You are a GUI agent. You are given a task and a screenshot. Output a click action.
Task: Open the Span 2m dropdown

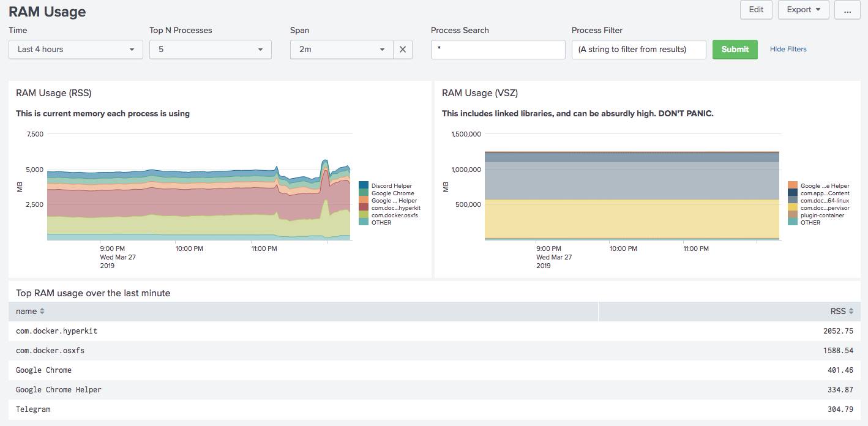[x=342, y=50]
